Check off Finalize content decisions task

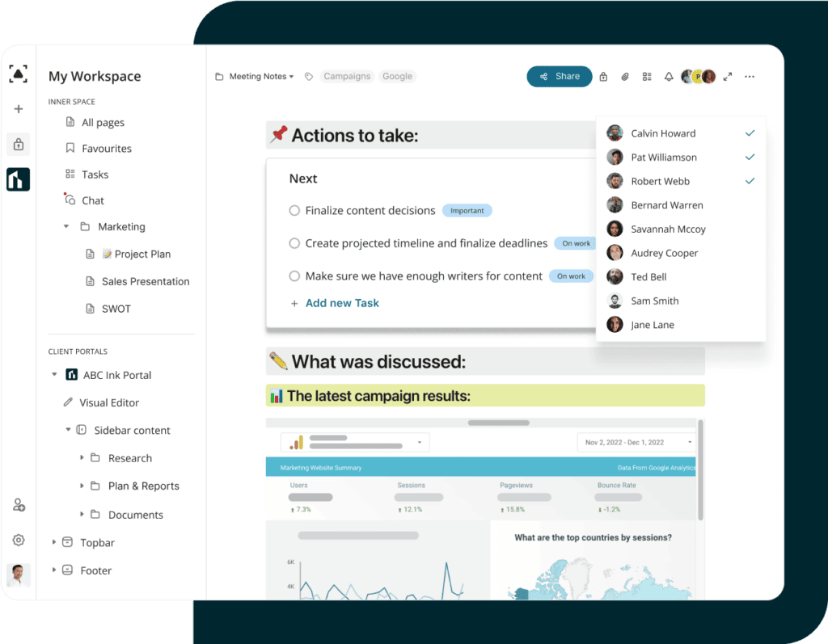click(294, 211)
